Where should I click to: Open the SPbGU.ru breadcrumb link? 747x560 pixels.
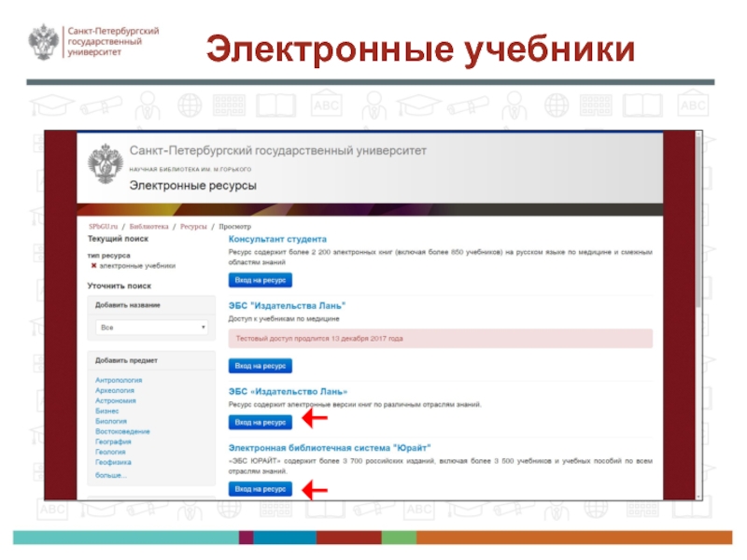(103, 227)
